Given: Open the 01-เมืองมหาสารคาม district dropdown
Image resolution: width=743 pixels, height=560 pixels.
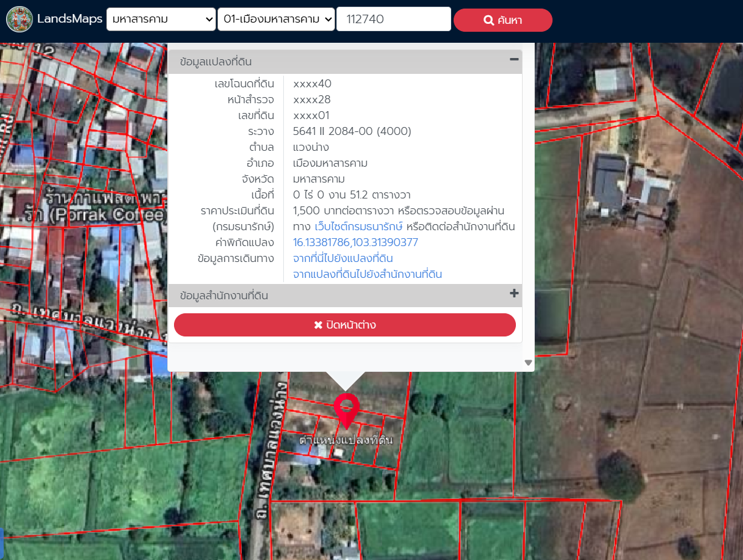Looking at the screenshot, I should 276,19.
